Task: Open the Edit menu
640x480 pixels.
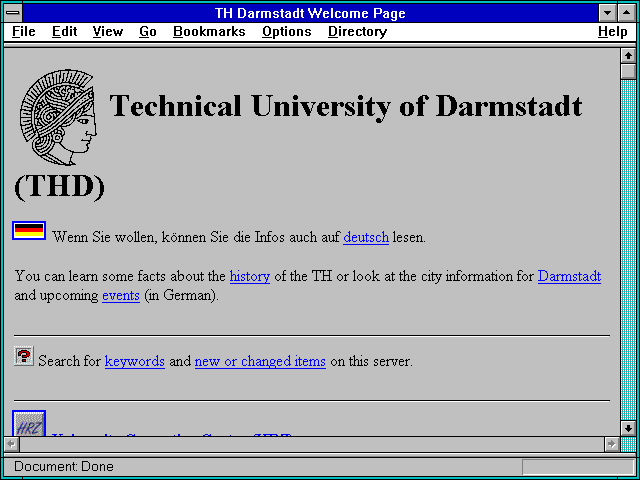Action: [x=64, y=31]
